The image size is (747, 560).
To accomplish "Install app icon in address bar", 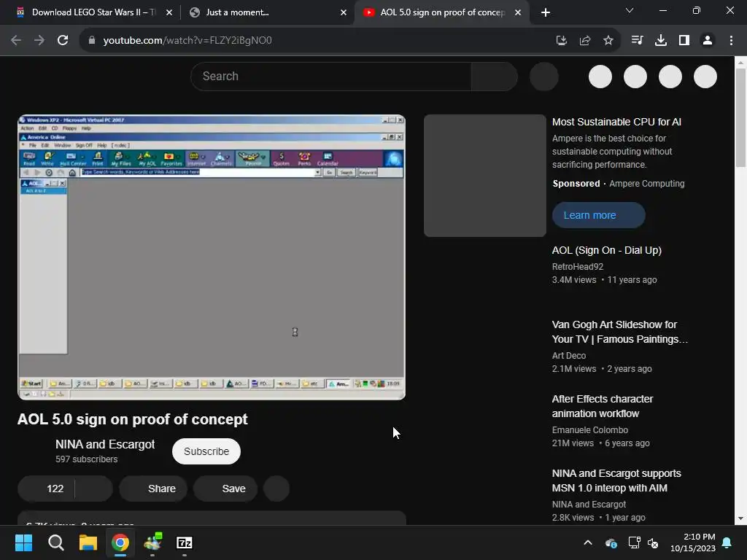I will tap(562, 41).
